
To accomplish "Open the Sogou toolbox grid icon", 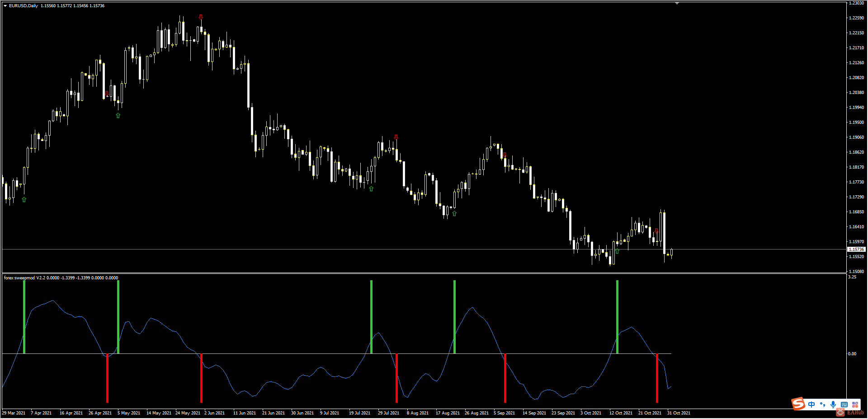I will coord(855,405).
